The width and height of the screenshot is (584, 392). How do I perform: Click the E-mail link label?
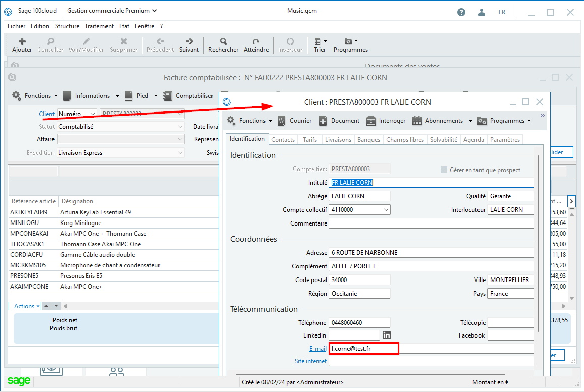(317, 349)
